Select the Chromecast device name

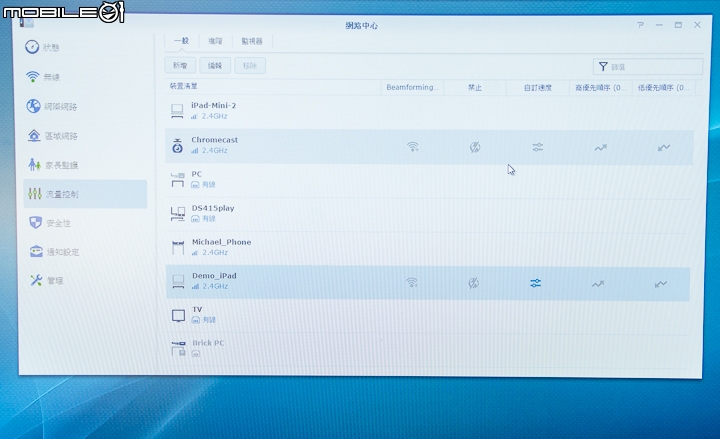(x=214, y=140)
